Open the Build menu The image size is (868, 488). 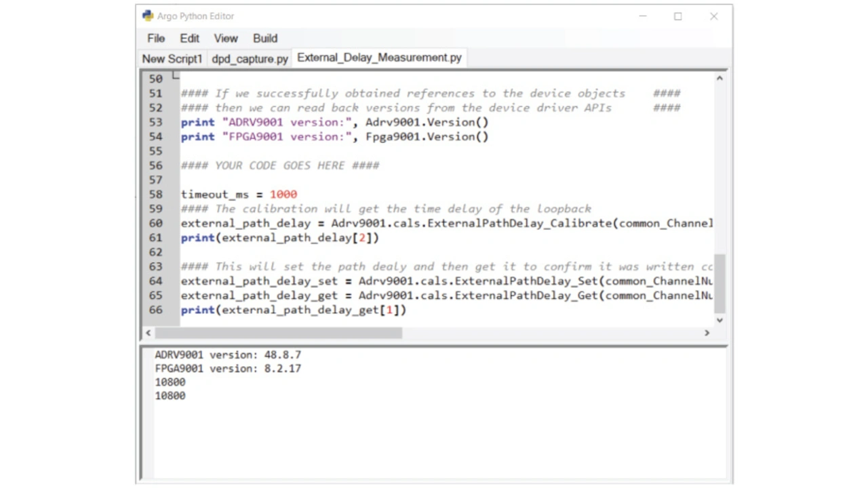[x=265, y=39]
